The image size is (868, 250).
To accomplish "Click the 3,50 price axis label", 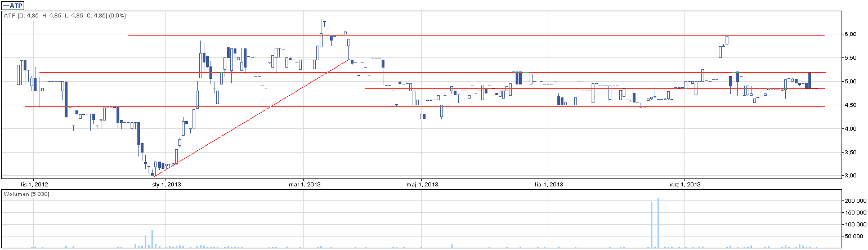I will click(851, 153).
